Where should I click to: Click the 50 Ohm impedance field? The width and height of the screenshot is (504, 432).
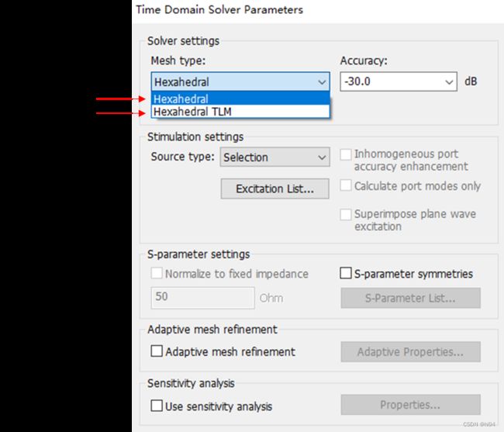(x=203, y=298)
